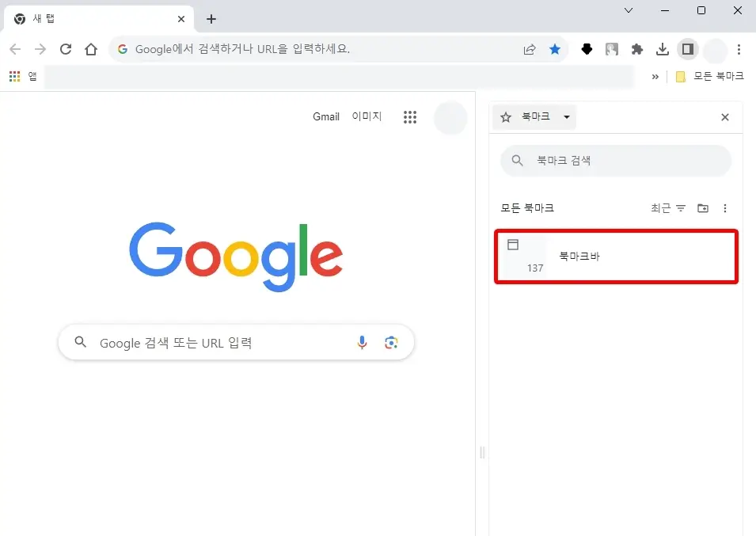
Task: Toggle the side panel button
Action: click(688, 49)
